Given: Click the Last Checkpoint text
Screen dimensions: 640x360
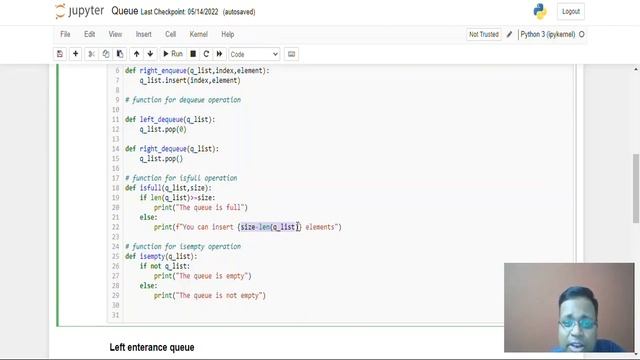Looking at the screenshot, I should 179,12.
